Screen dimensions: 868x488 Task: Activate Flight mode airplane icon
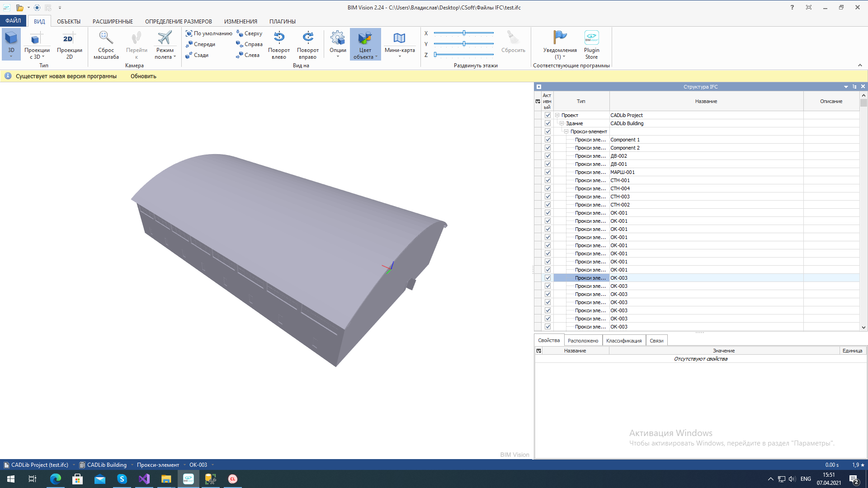165,38
